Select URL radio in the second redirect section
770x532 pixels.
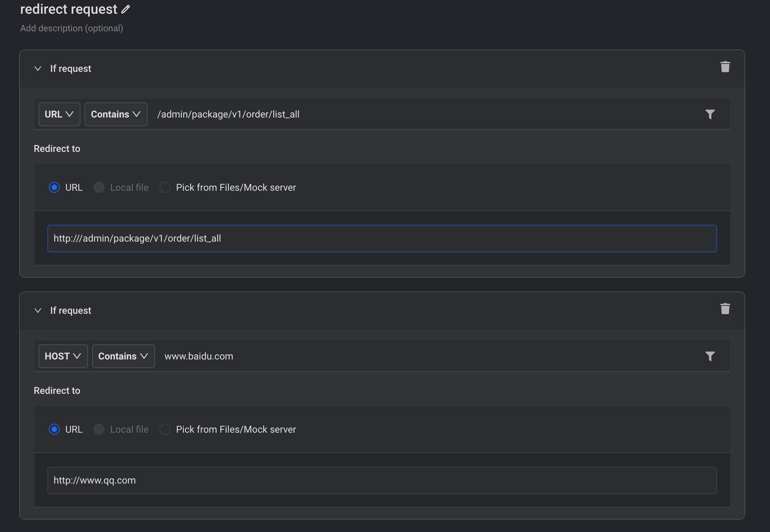point(54,429)
